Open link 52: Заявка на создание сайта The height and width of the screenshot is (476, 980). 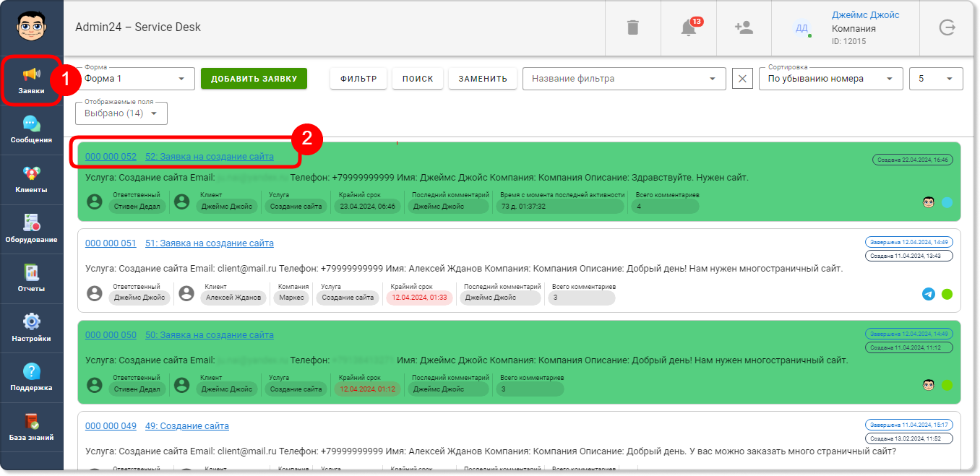pos(210,156)
